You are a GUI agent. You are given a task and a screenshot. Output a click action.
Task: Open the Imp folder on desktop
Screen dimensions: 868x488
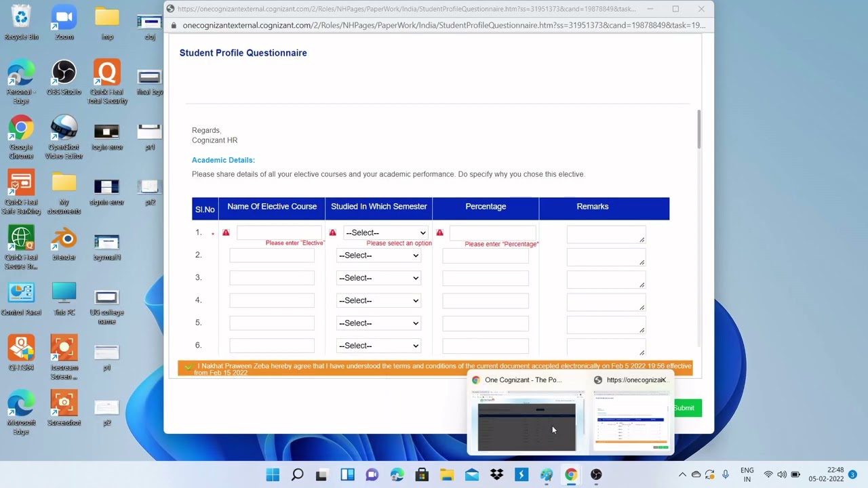coord(107,22)
